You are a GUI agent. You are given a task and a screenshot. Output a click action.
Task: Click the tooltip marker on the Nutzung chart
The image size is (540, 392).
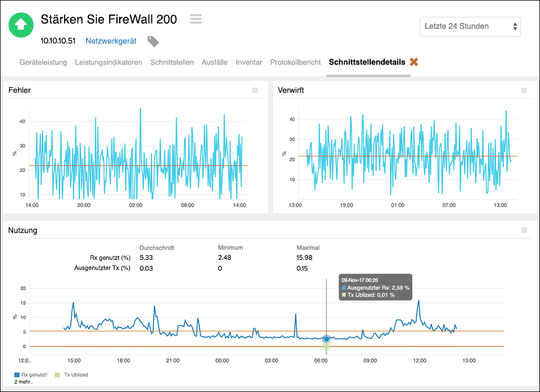(x=327, y=339)
